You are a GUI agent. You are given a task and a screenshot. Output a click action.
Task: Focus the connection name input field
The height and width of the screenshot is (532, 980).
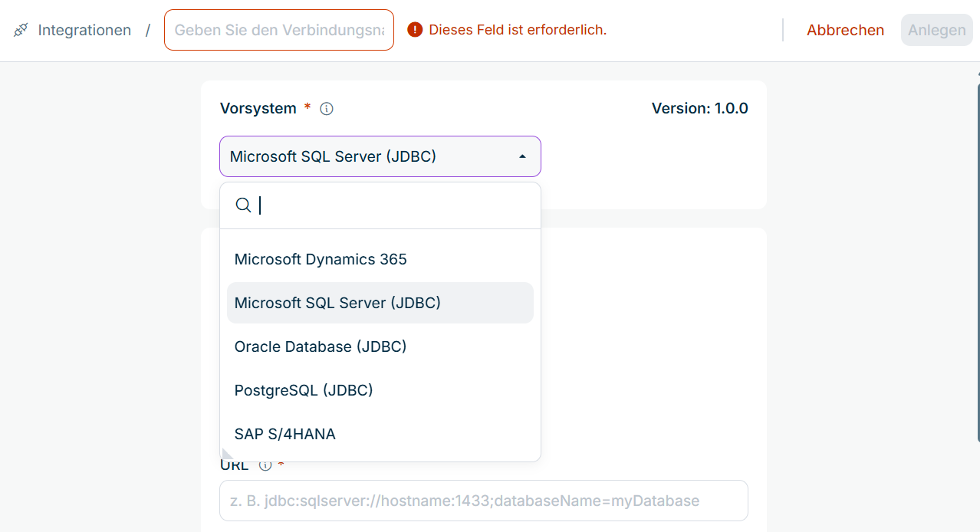click(x=279, y=30)
